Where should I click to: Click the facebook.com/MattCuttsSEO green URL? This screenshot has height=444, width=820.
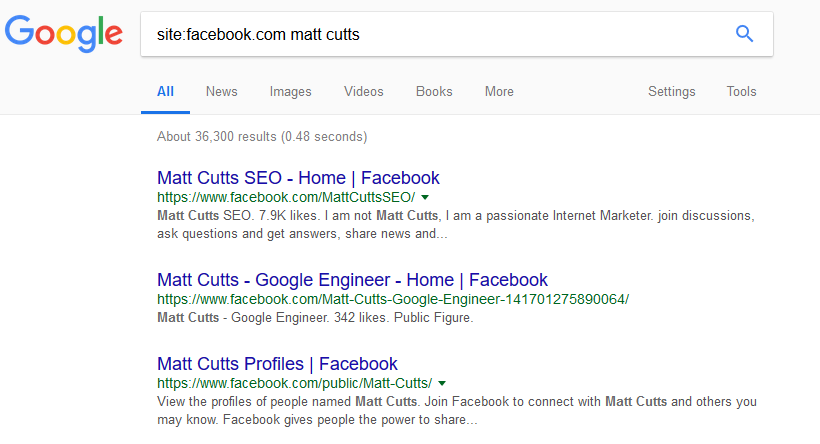(x=286, y=197)
